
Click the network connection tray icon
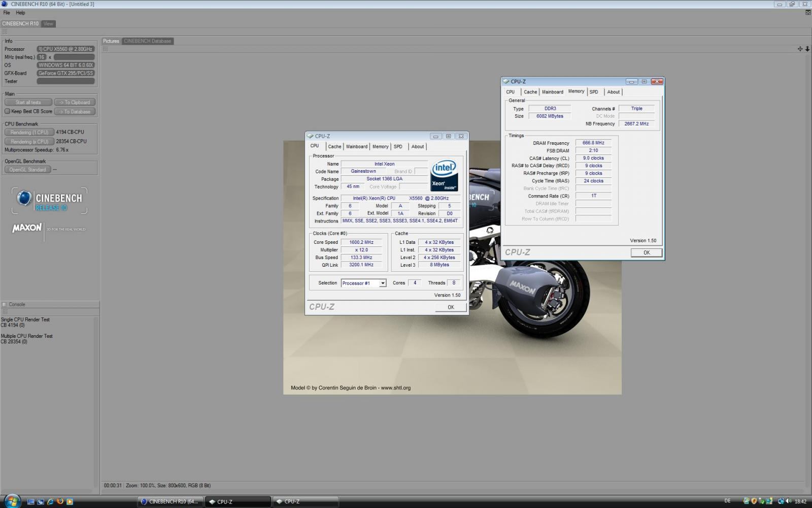click(781, 501)
